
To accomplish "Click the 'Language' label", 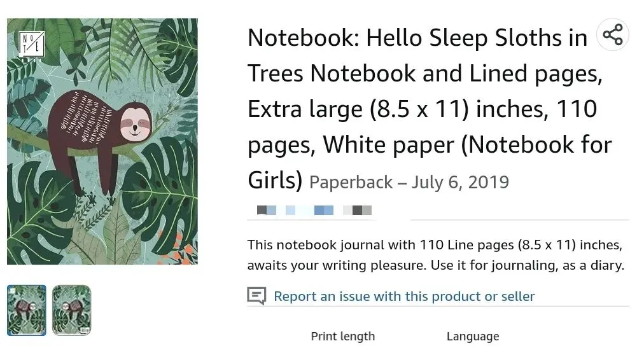I will (x=472, y=337).
